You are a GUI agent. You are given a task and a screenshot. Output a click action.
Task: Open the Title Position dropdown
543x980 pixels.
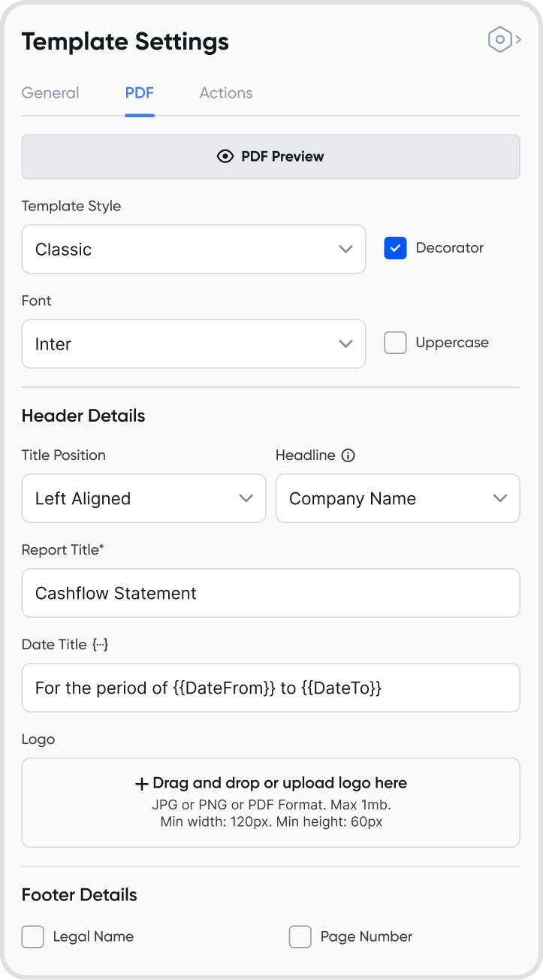pyautogui.click(x=143, y=498)
